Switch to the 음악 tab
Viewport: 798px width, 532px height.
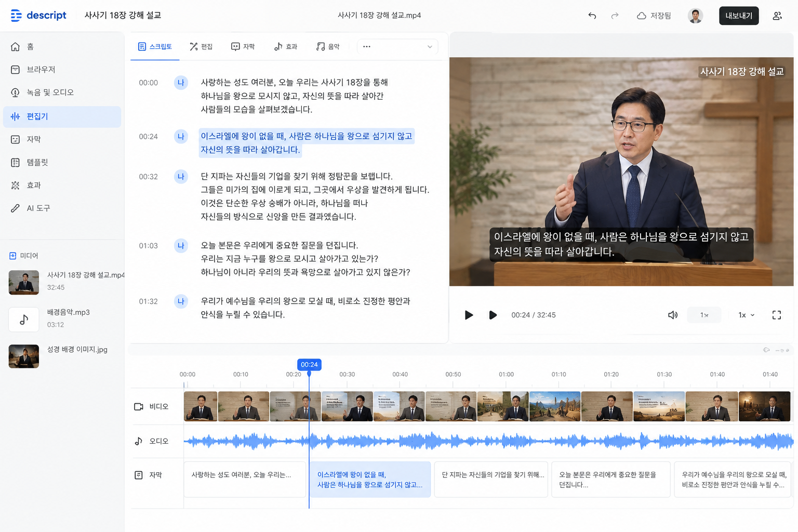pyautogui.click(x=328, y=47)
